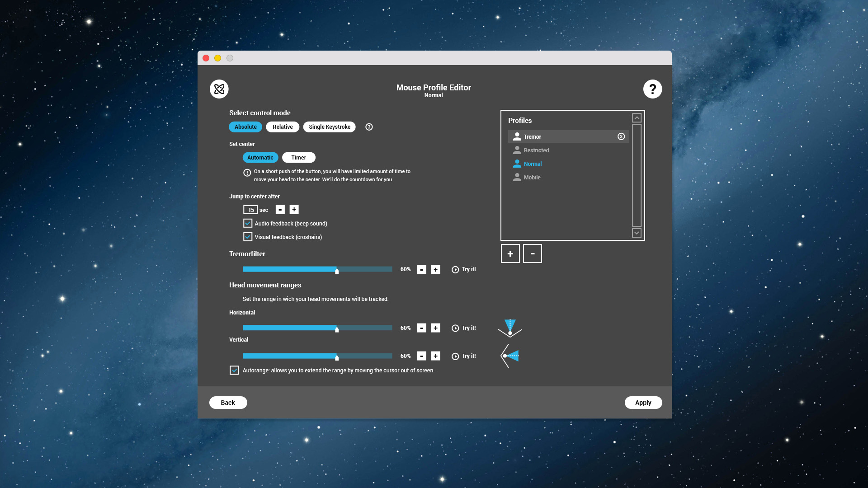Drag the Tremorfilter slider to adjust level
Viewport: 868px width, 488px height.
click(335, 270)
